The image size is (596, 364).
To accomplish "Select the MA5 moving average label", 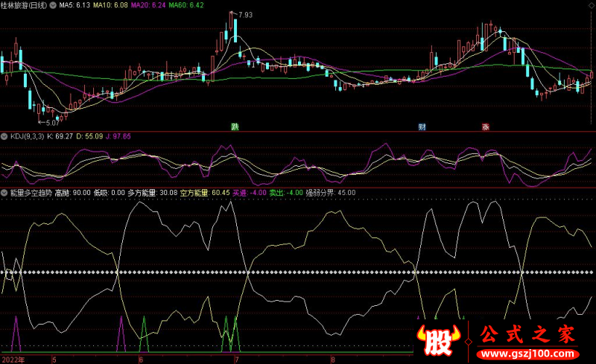I will [74, 4].
